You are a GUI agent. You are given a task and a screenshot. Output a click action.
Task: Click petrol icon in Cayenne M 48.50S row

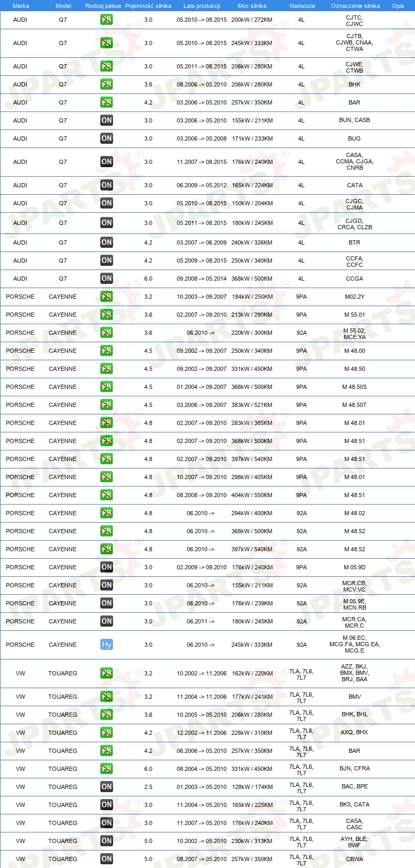coord(107,387)
